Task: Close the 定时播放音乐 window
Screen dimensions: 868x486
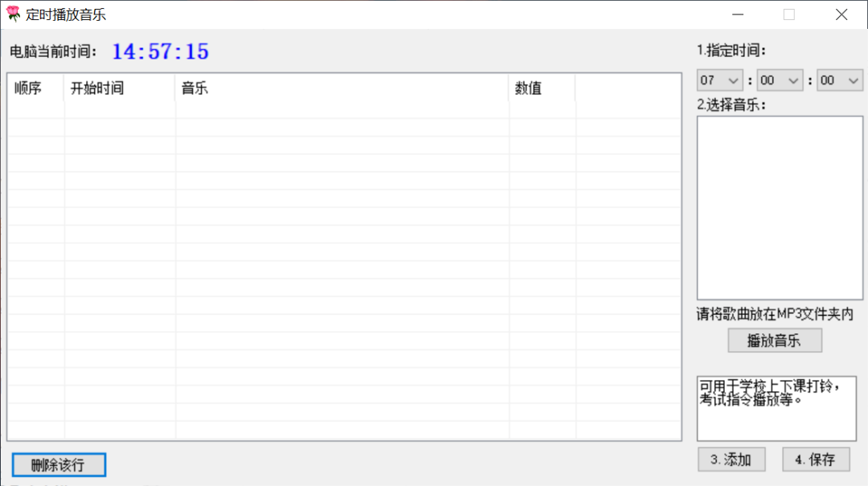Action: pos(841,14)
